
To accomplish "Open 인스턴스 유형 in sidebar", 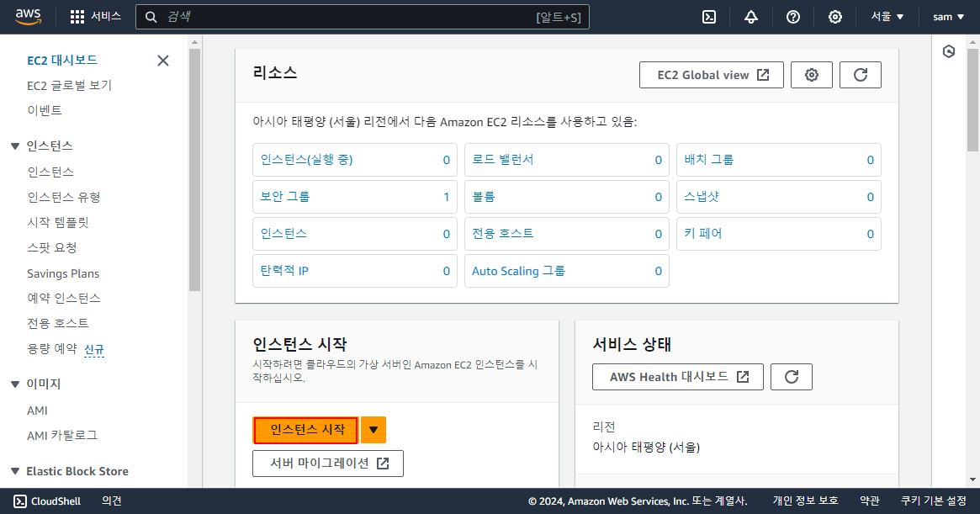I will pyautogui.click(x=64, y=198).
